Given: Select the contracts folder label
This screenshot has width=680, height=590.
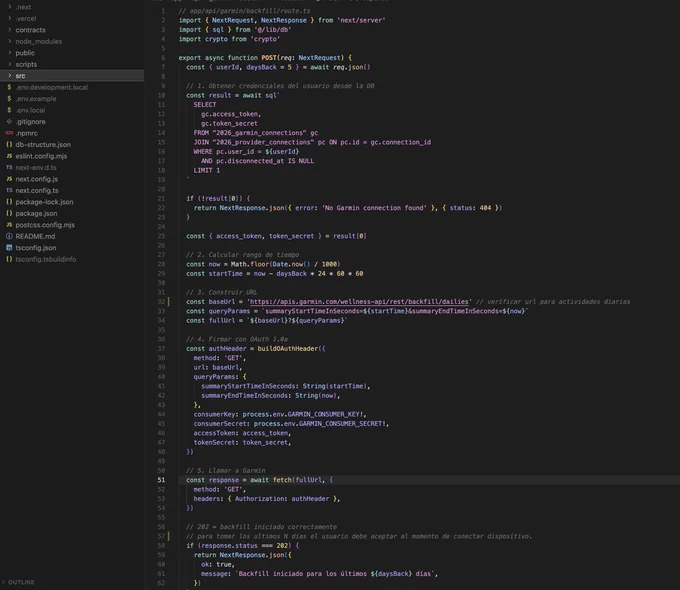Looking at the screenshot, I should click(30, 30).
